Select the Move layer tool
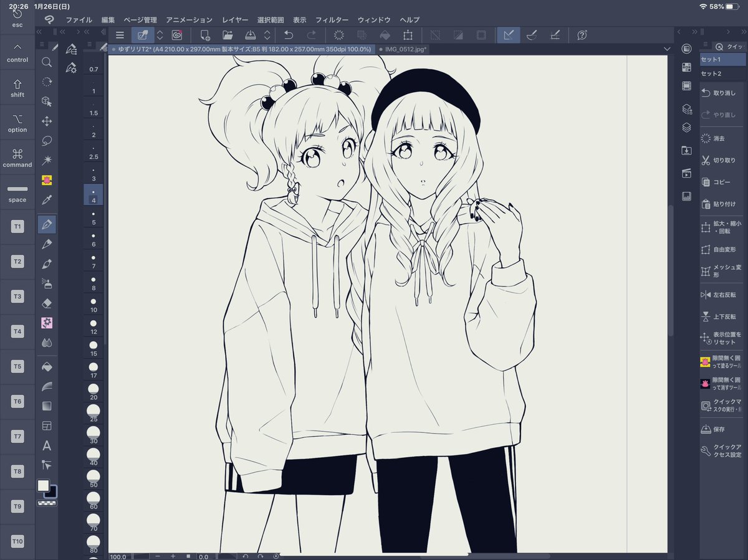 tap(47, 121)
